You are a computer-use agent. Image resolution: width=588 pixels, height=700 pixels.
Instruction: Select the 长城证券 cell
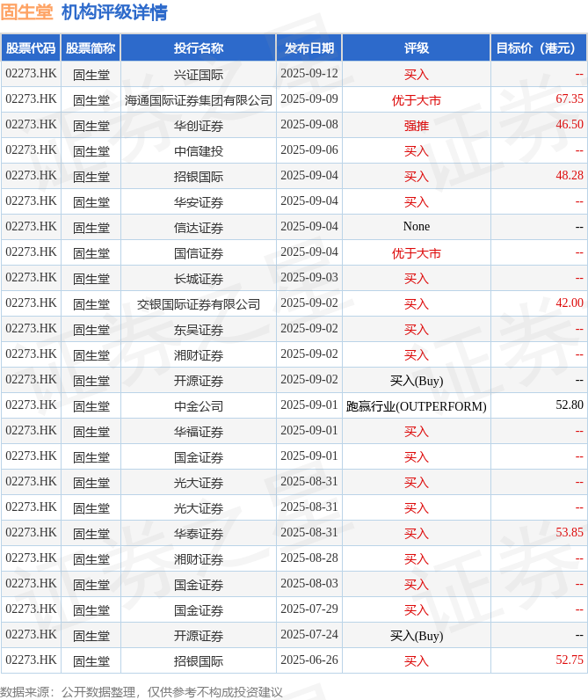[x=198, y=278]
